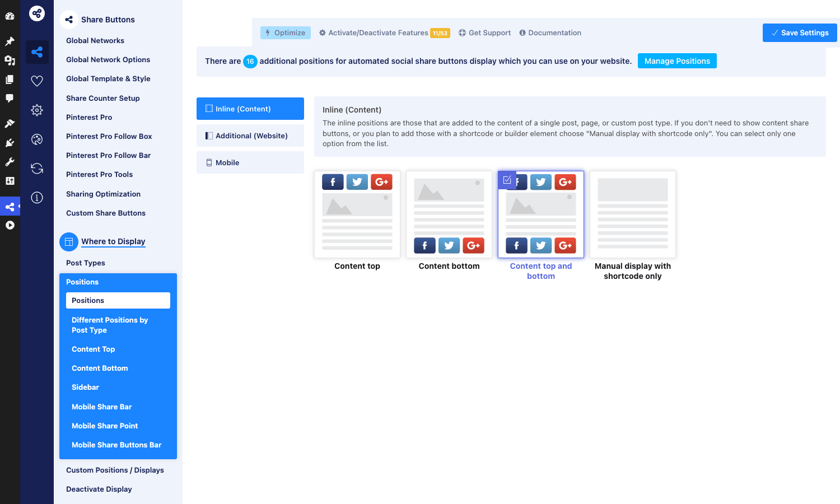Open Posts pin icon in admin bar

tap(10, 41)
